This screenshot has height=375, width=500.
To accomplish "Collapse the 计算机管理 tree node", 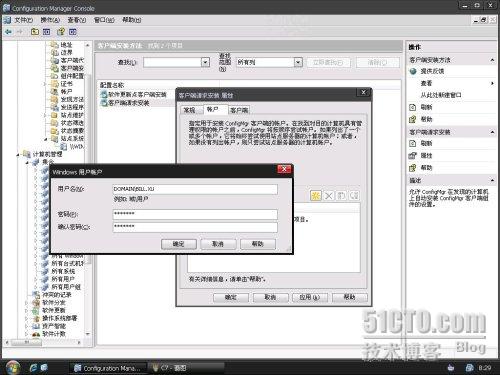I will pos(18,154).
